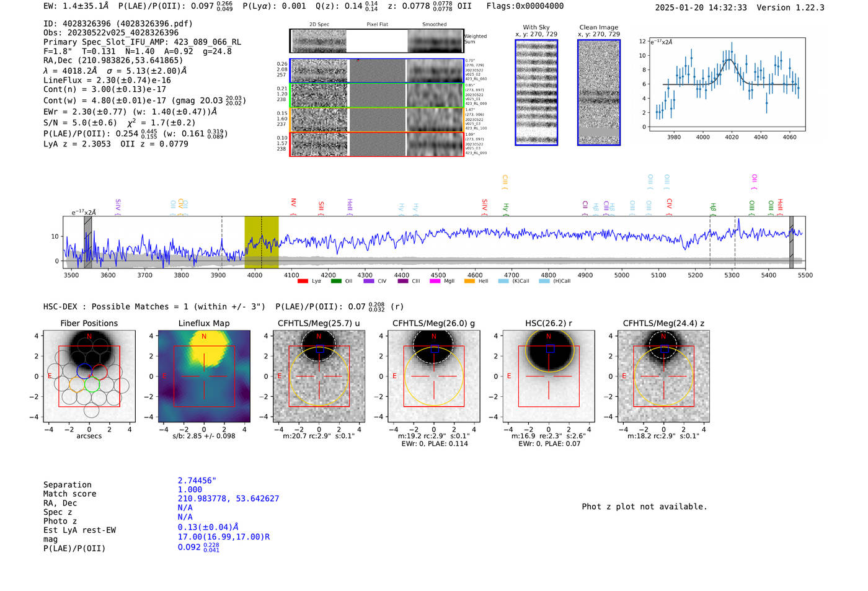This screenshot has width=868, height=591.
Task: Click the purple CII line marker
Action: pos(585,208)
